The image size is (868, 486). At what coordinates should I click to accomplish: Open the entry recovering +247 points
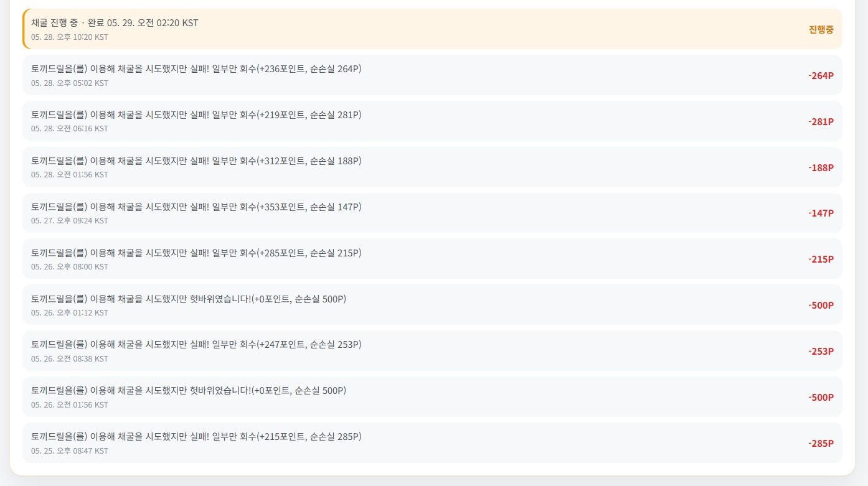click(x=432, y=351)
